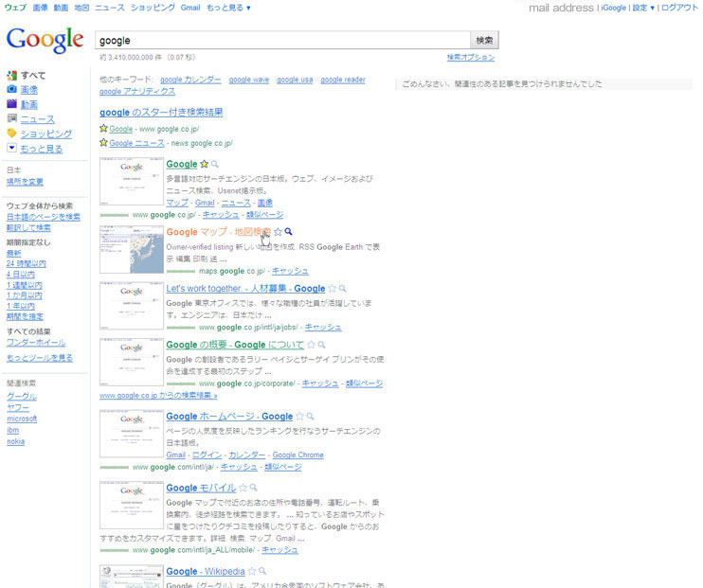
Task: Expand もっと見る dropdown in top navigation
Action: [228, 8]
